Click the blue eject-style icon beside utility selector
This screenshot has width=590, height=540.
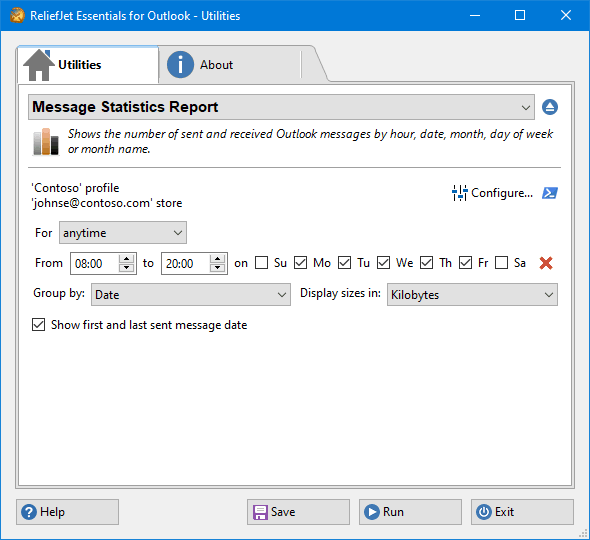tap(550, 107)
